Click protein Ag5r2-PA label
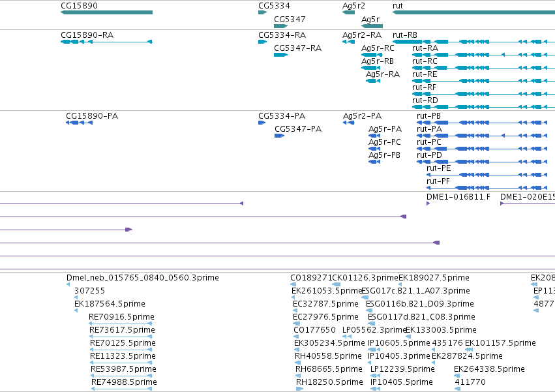Screen dimensions: 555x392 click(x=362, y=116)
